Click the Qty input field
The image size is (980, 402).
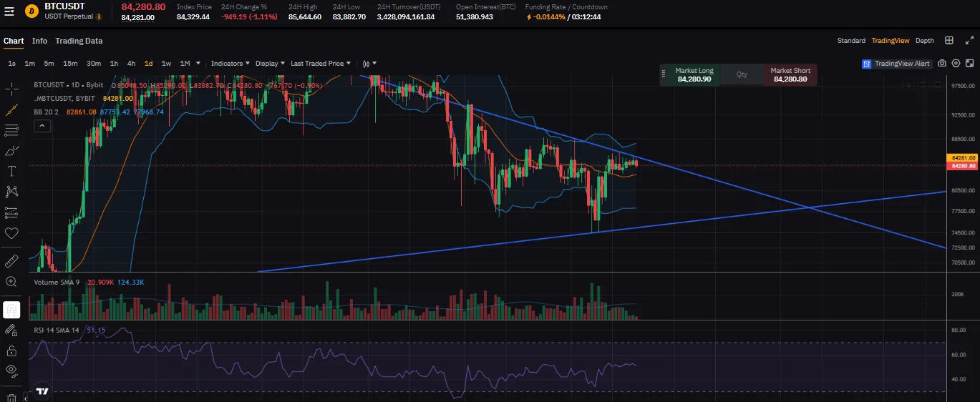(742, 74)
